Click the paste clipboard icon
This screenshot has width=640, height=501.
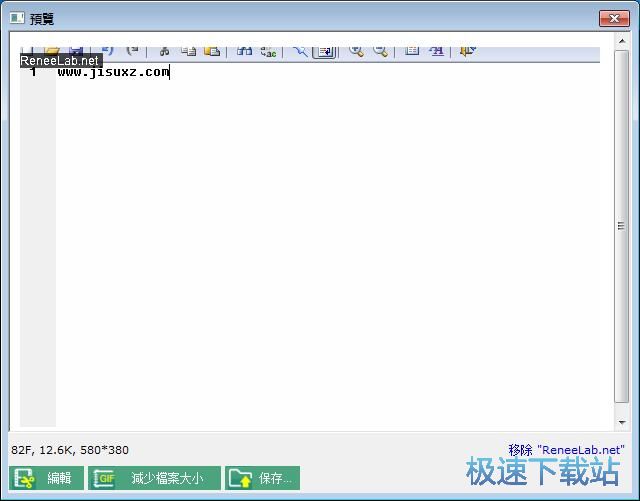click(x=211, y=51)
